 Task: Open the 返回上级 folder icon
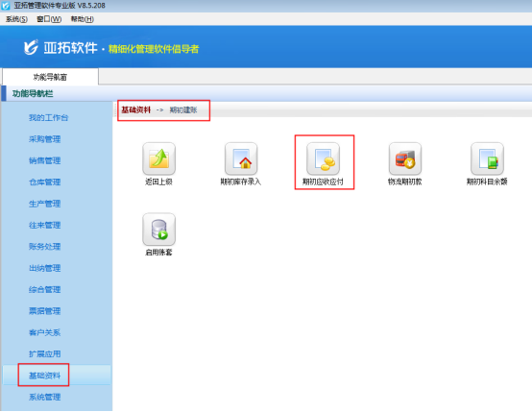(158, 158)
